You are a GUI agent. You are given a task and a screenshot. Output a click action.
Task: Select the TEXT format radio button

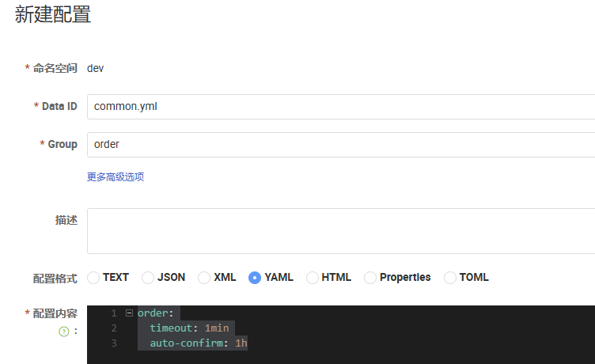(93, 278)
